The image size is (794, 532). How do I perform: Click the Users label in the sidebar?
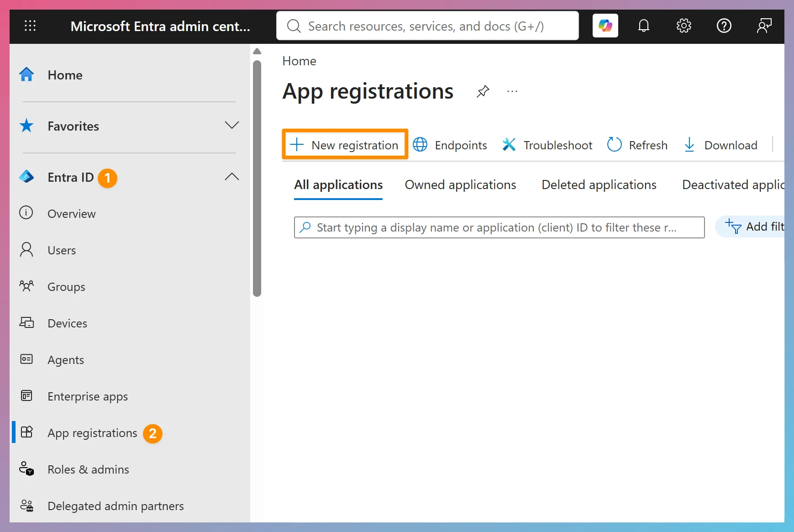(62, 250)
